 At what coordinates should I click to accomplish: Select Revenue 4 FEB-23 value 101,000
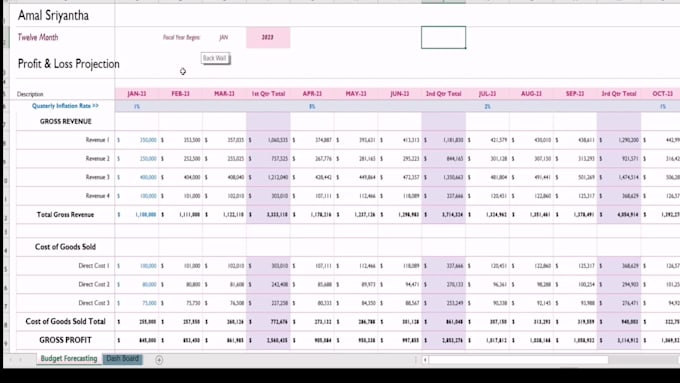(180, 196)
